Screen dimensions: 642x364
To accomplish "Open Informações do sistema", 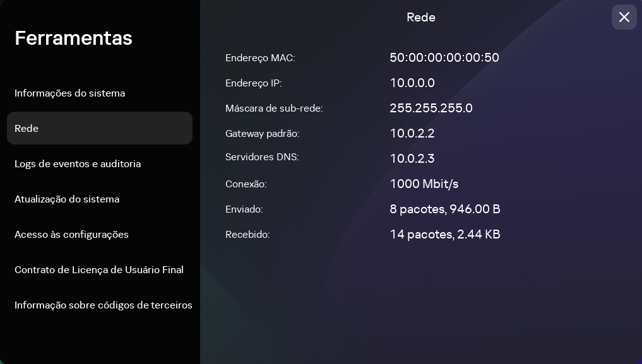I will point(69,93).
